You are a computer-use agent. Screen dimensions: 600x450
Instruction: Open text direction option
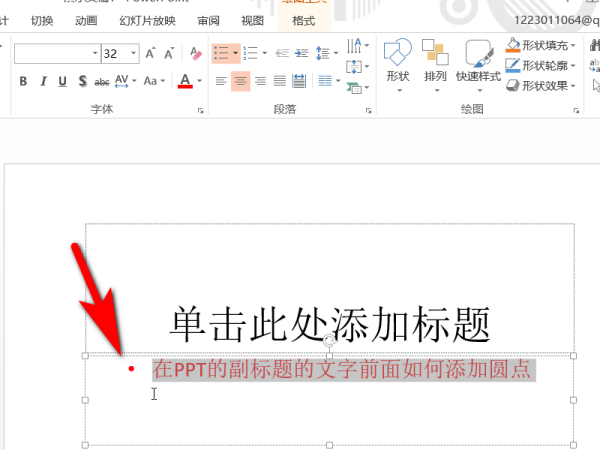pos(358,46)
